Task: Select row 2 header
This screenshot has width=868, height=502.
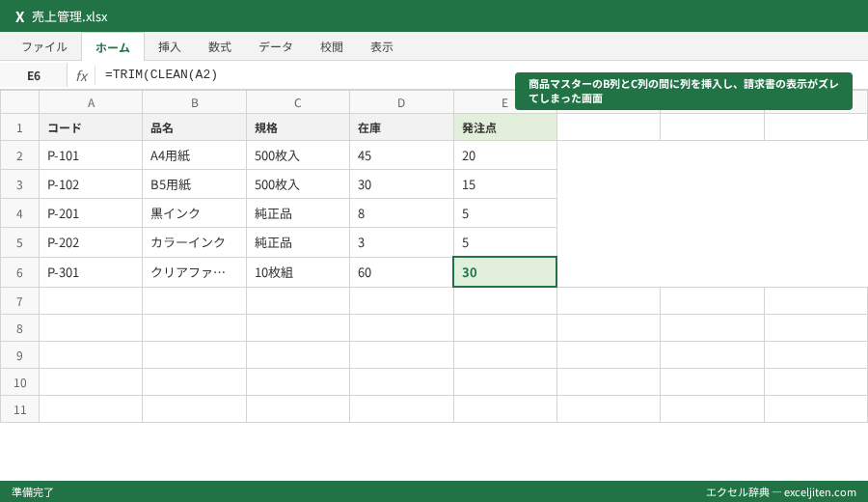Action: point(20,155)
